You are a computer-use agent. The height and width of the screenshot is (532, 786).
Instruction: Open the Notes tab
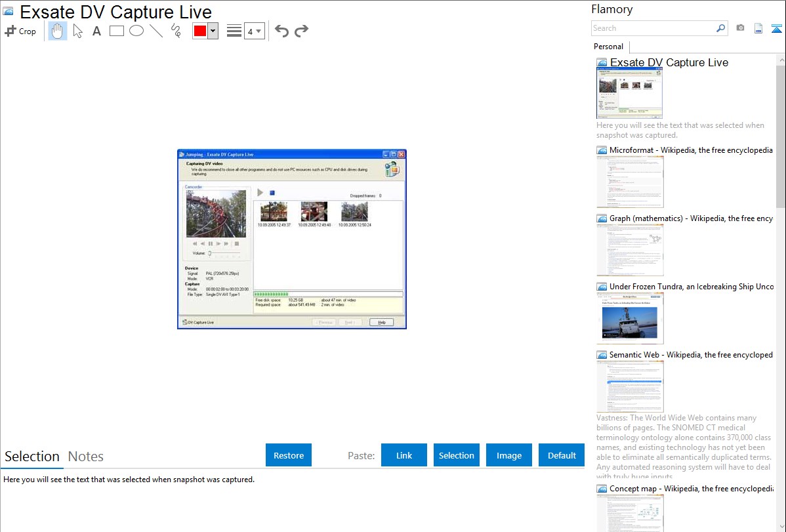[86, 457]
